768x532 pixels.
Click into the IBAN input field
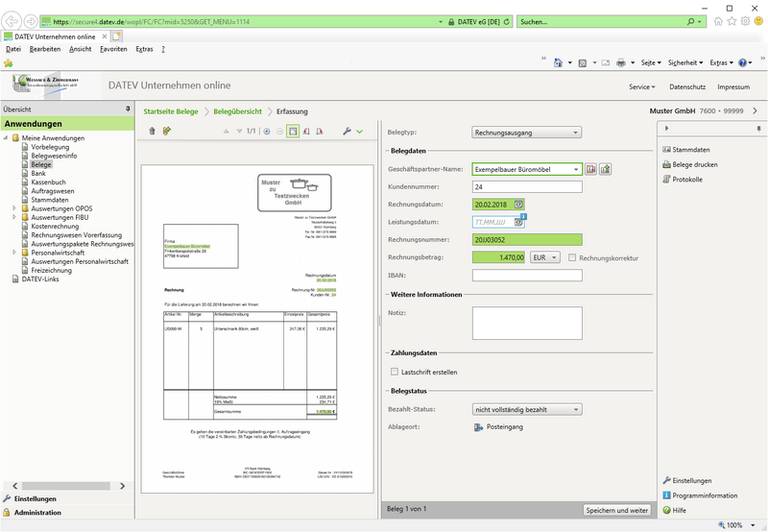click(527, 276)
